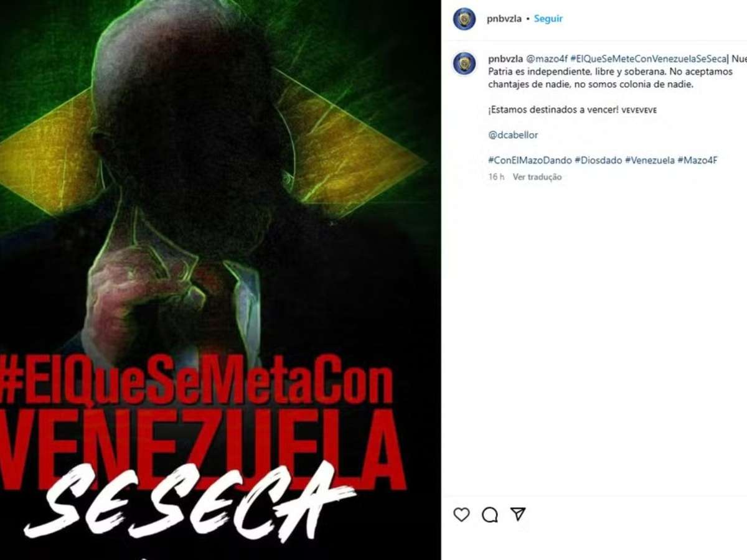Open hashtag #Diosdado
This screenshot has width=747, height=560.
598,160
